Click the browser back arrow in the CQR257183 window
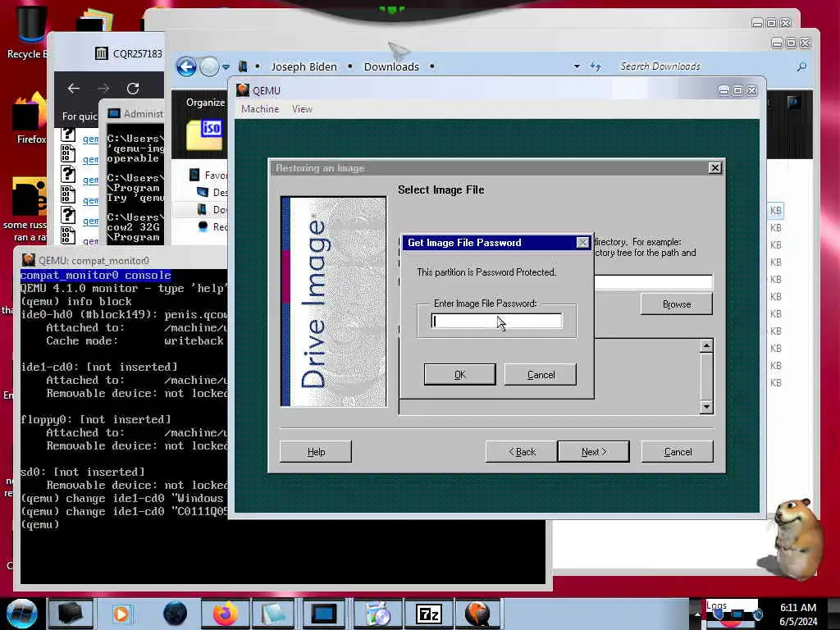This screenshot has height=630, width=840. pyautogui.click(x=73, y=89)
